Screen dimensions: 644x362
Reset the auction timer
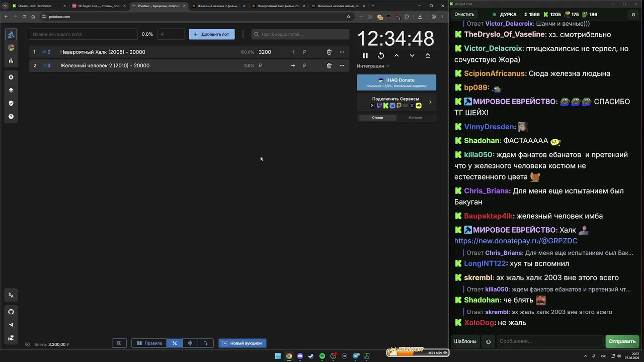pos(381,56)
